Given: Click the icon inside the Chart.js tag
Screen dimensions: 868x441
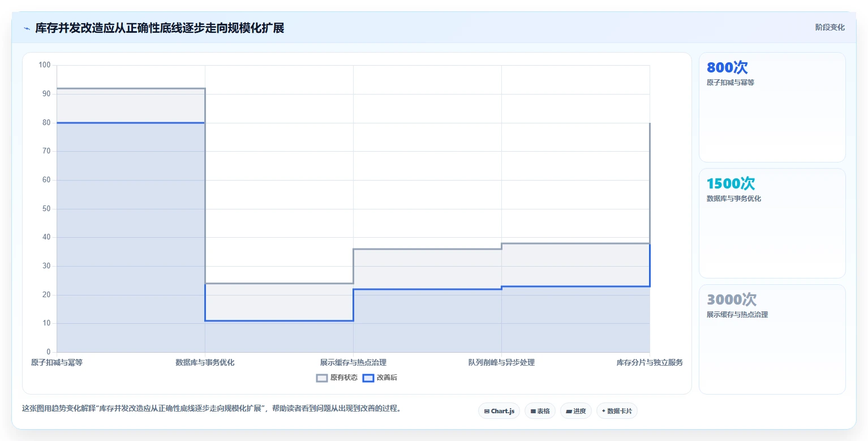Looking at the screenshot, I should (487, 412).
